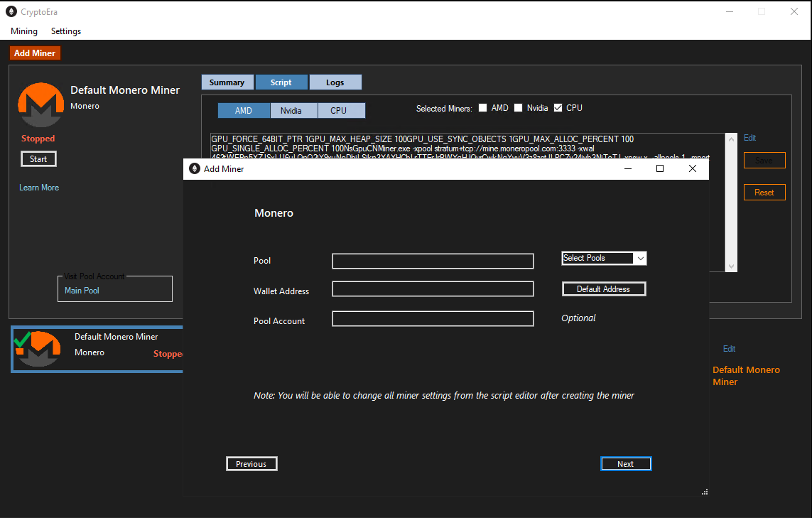812x518 pixels.
Task: Click the script scrollbar down arrow
Action: click(731, 266)
